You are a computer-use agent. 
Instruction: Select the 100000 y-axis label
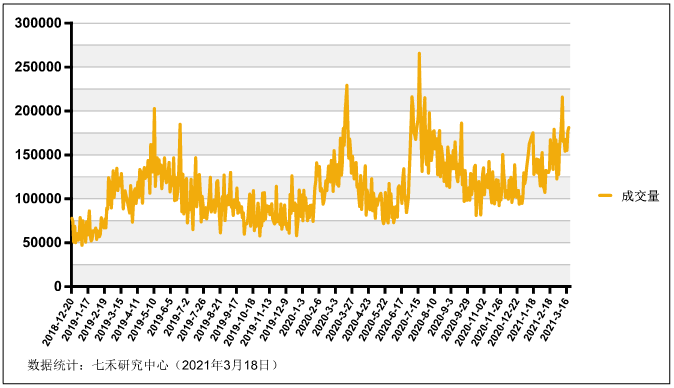point(38,199)
